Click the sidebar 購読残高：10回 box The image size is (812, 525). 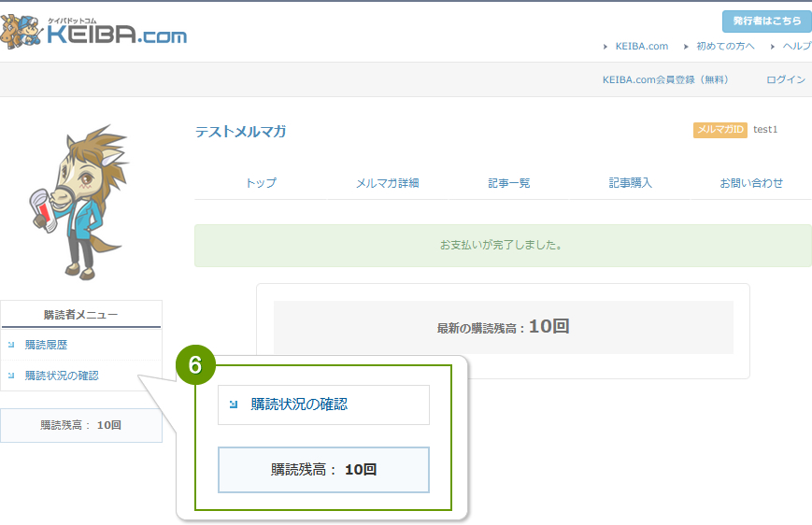point(80,425)
